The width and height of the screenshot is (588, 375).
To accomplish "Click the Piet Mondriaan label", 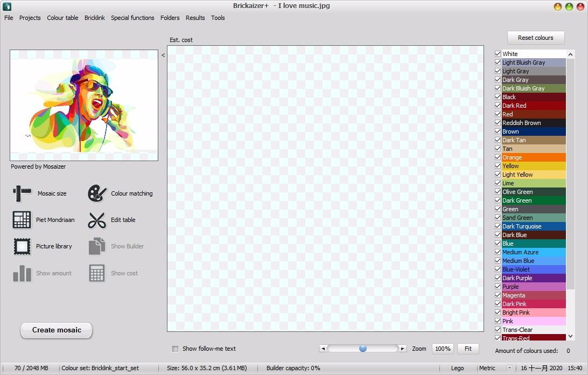I will coord(55,220).
